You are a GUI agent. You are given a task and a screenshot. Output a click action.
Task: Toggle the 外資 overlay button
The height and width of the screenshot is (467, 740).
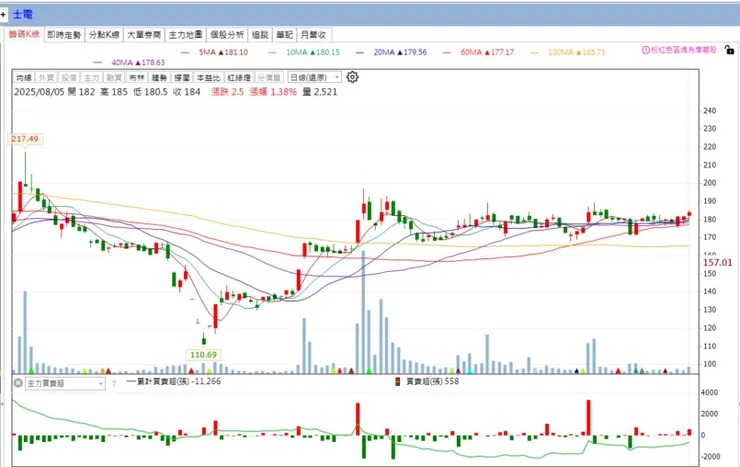pyautogui.click(x=46, y=77)
